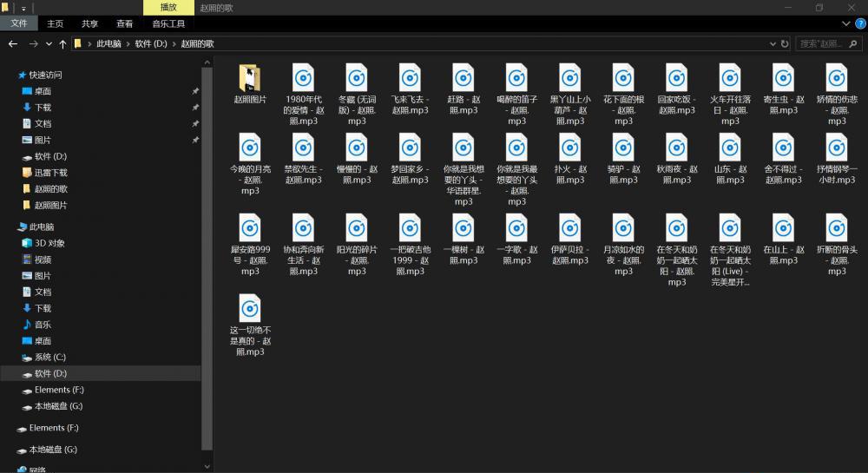This screenshot has width=868, height=473.
Task: Switch to the 共享 ribbon tab
Action: click(89, 23)
